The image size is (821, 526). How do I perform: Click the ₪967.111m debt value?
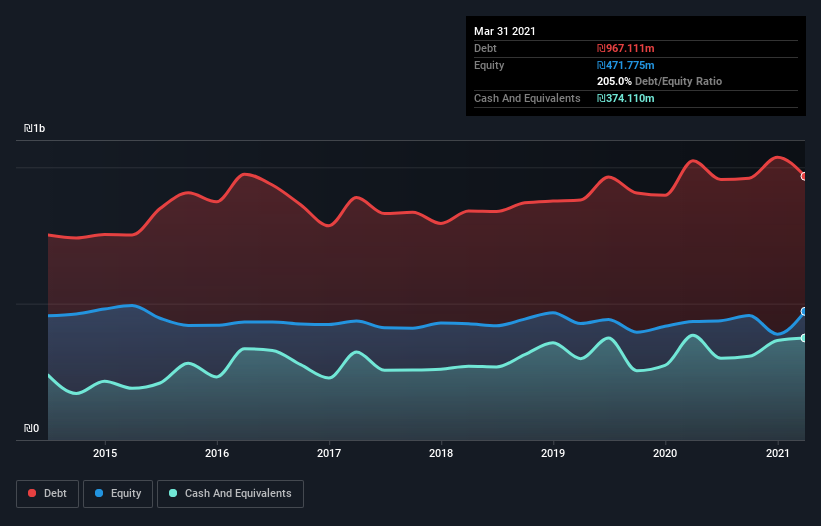coord(626,48)
